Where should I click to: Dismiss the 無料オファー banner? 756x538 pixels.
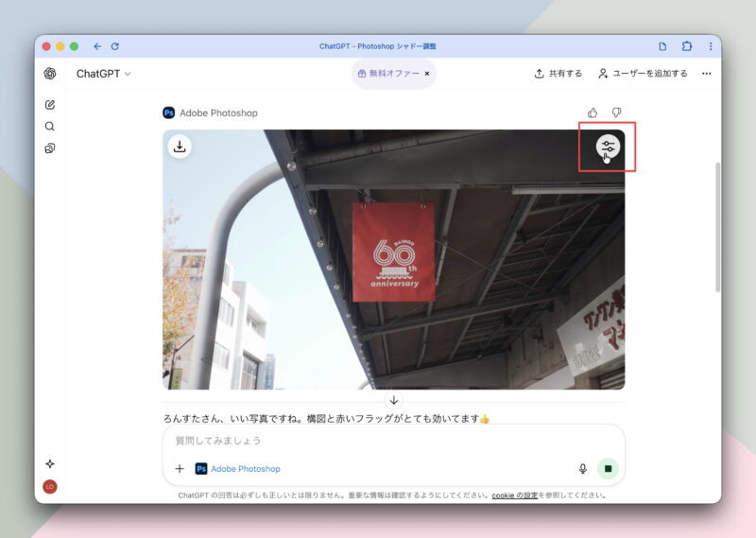tap(426, 74)
